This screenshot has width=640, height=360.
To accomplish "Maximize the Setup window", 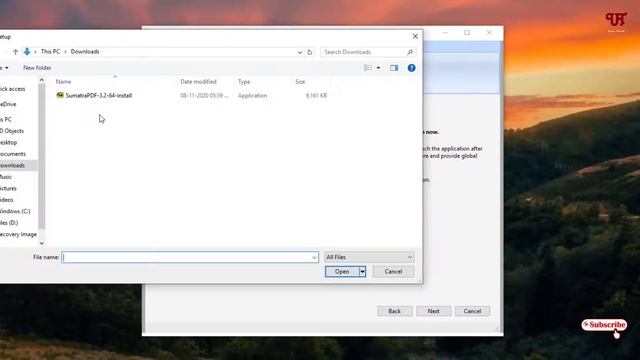I will [x=467, y=33].
